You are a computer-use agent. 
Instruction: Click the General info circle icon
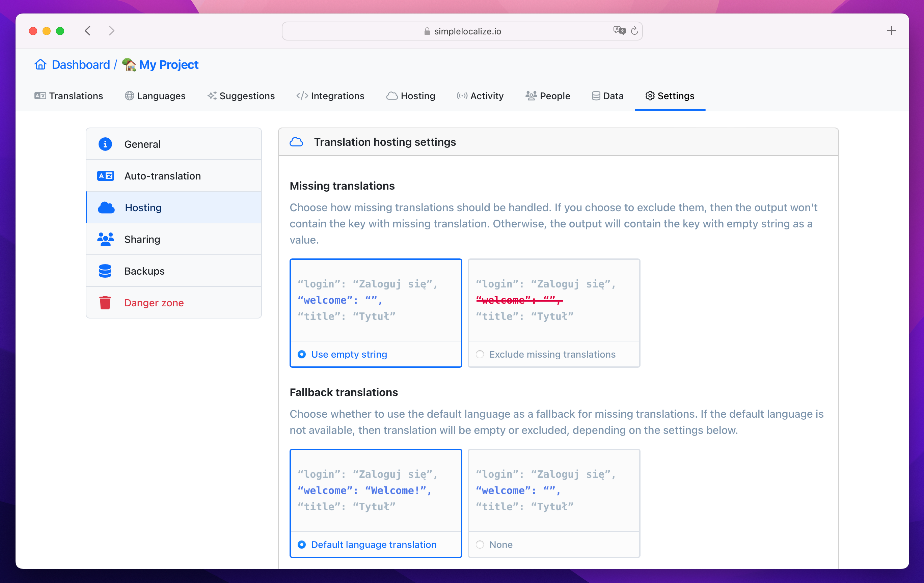[105, 144]
